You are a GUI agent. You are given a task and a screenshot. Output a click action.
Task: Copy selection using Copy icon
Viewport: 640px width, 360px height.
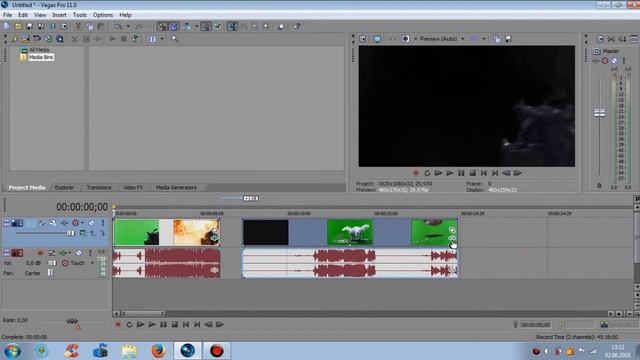coord(89,27)
